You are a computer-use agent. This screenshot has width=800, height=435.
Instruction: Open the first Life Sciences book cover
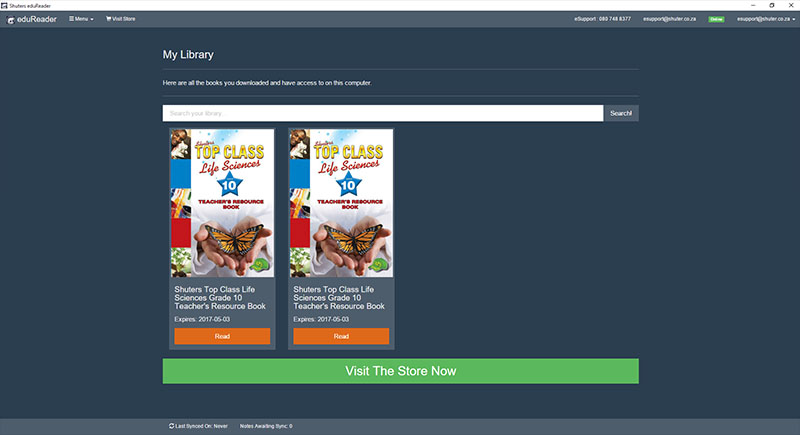pos(222,203)
